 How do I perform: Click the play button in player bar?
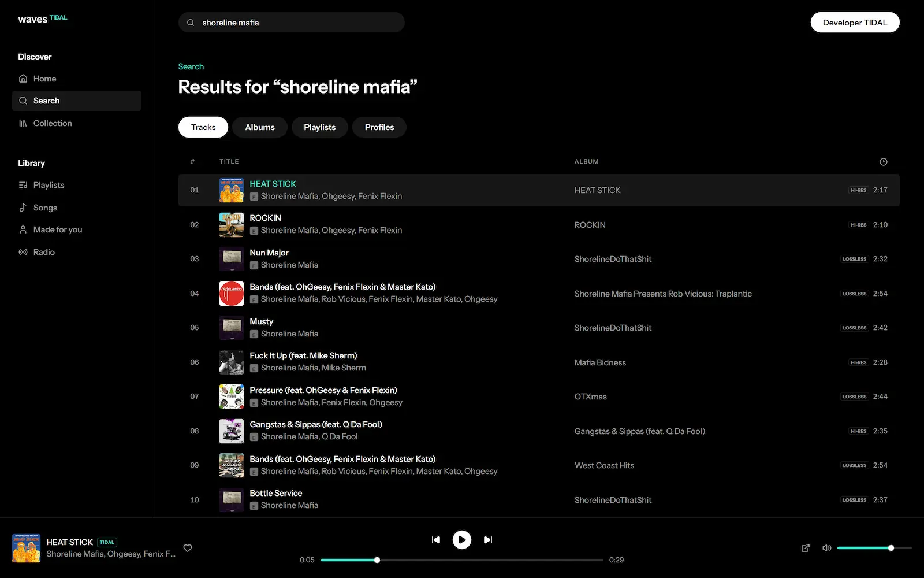pos(461,540)
